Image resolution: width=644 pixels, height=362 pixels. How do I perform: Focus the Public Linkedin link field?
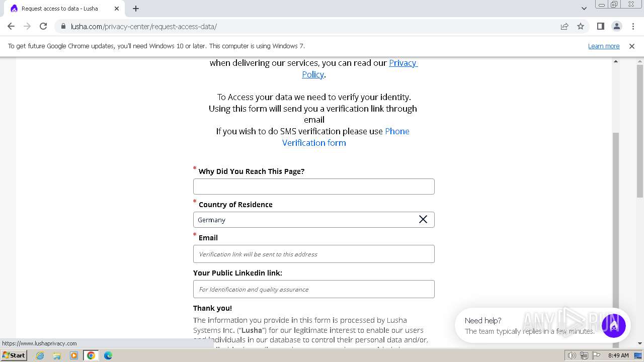pos(314,289)
